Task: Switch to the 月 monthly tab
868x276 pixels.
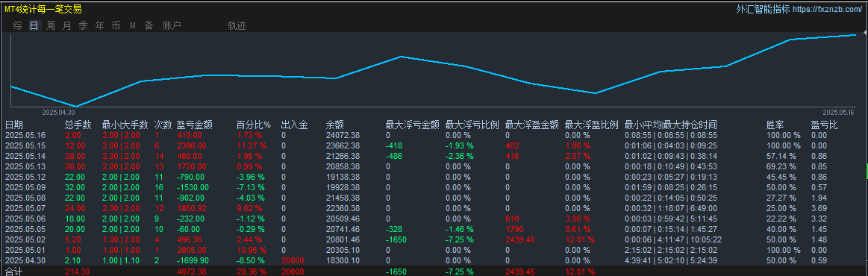Action: tap(67, 25)
